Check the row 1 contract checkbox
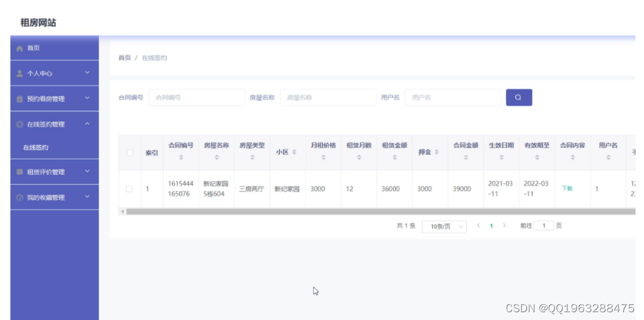644x320 pixels. (x=129, y=189)
